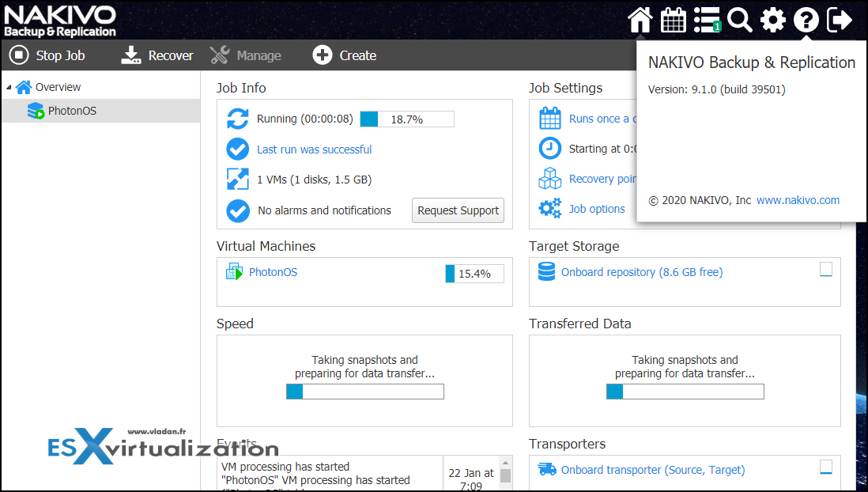The image size is (868, 492).
Task: Open the Manage menu
Action: click(x=246, y=55)
